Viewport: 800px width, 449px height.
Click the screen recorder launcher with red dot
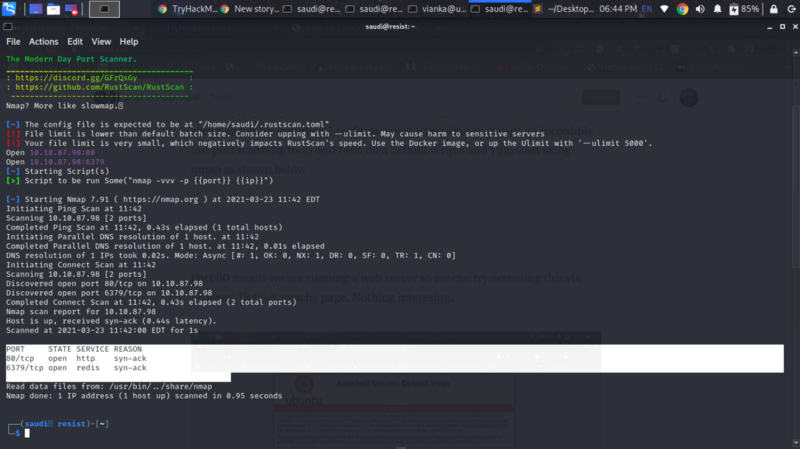click(71, 9)
